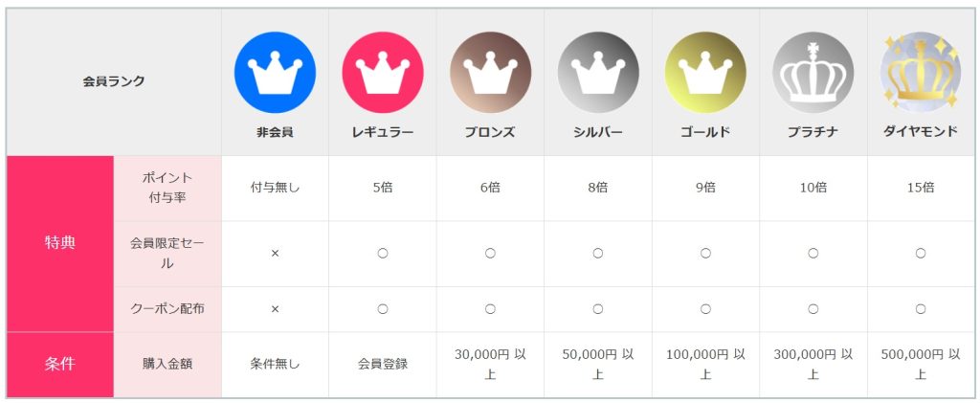980x403 pixels.
Task: Click the sparkling Diamond crown icon
Action: [x=921, y=73]
